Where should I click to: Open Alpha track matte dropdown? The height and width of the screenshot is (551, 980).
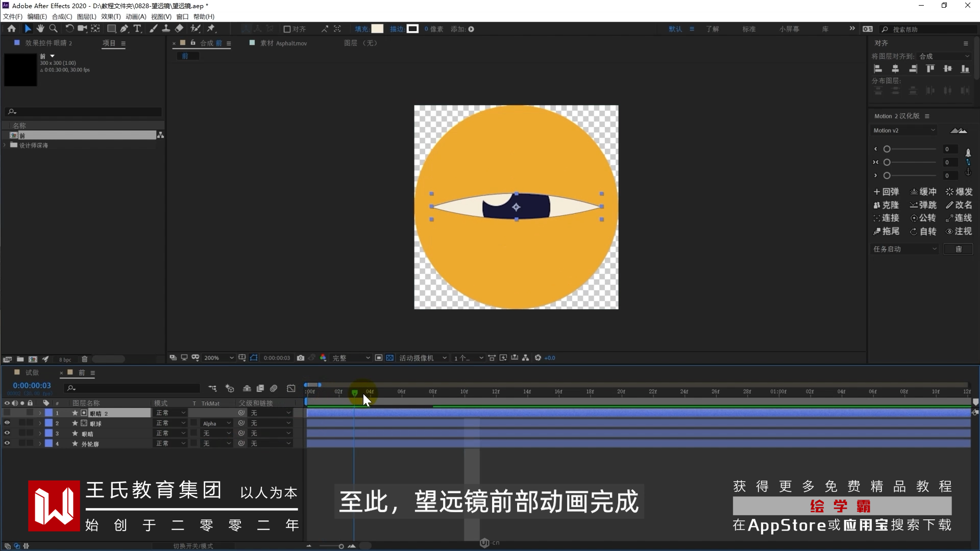[216, 423]
